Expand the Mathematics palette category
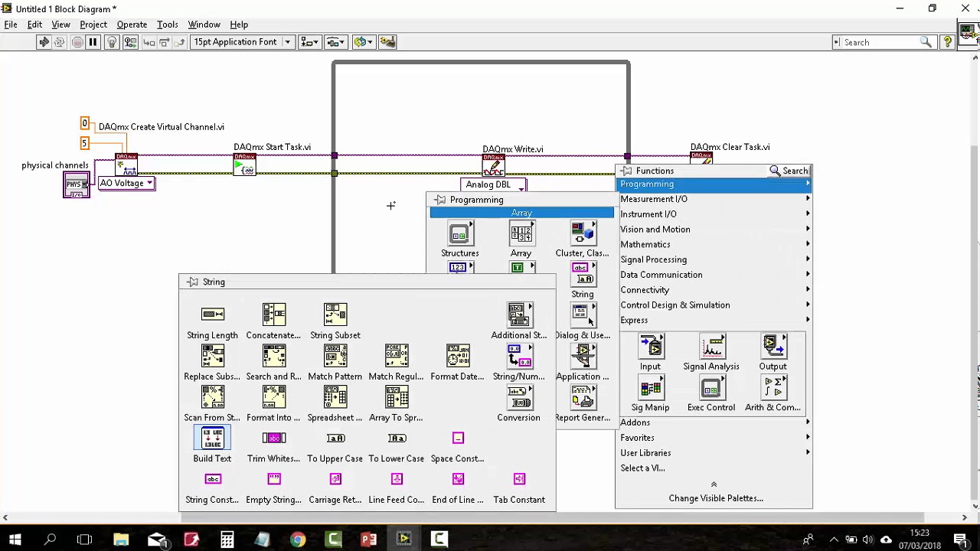Image resolution: width=980 pixels, height=551 pixels. point(714,244)
